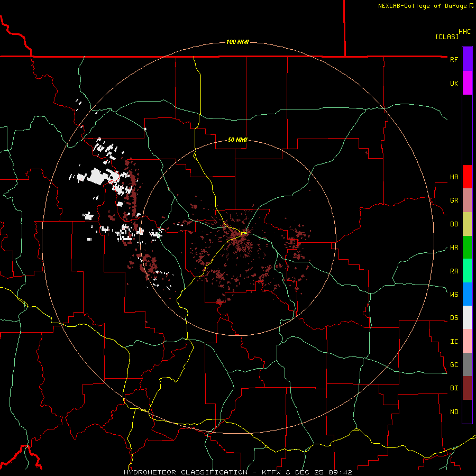Select the olive BD legend swatch
The width and height of the screenshot is (476, 476).
(x=467, y=224)
